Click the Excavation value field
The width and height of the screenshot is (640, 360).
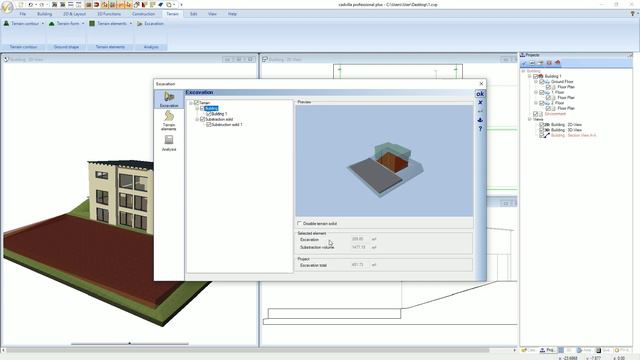pyautogui.click(x=359, y=239)
